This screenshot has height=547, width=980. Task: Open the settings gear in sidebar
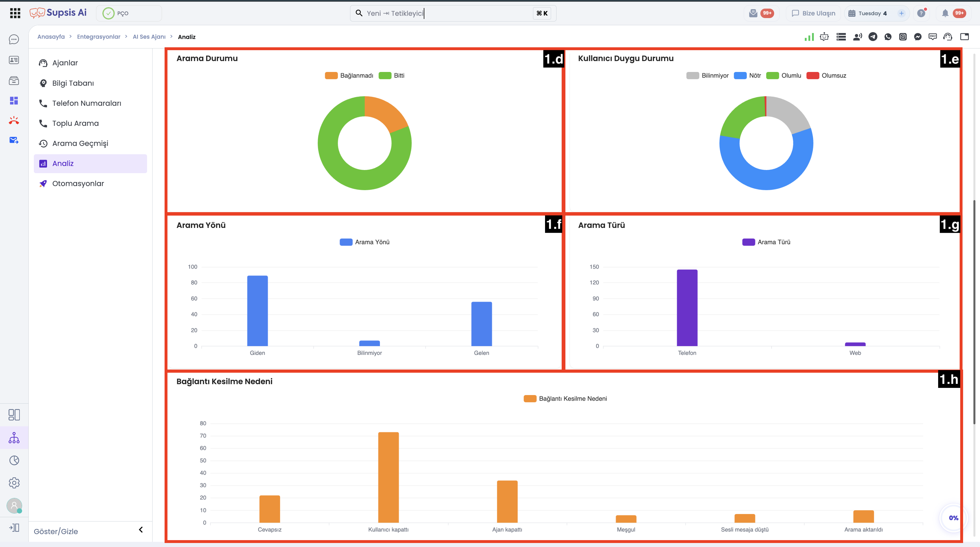[14, 483]
